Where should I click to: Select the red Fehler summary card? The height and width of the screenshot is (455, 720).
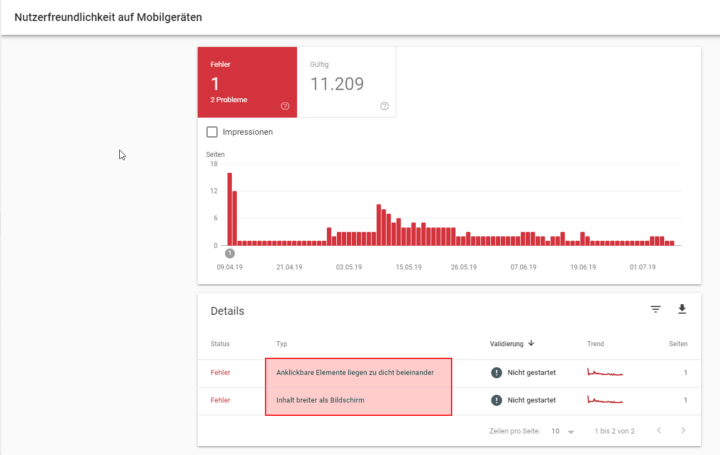[248, 82]
